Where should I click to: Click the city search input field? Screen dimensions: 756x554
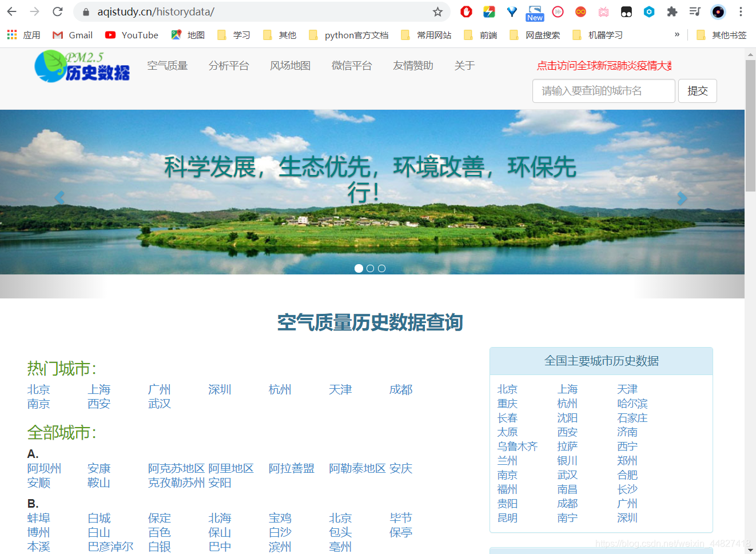tap(603, 90)
